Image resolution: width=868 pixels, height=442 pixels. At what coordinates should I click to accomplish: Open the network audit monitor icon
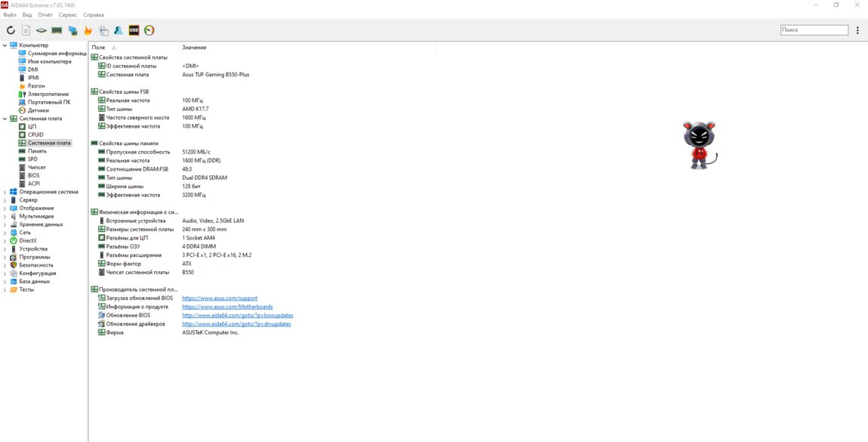click(x=72, y=30)
